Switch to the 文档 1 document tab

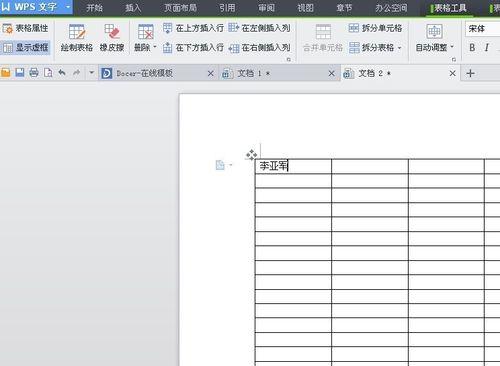279,73
